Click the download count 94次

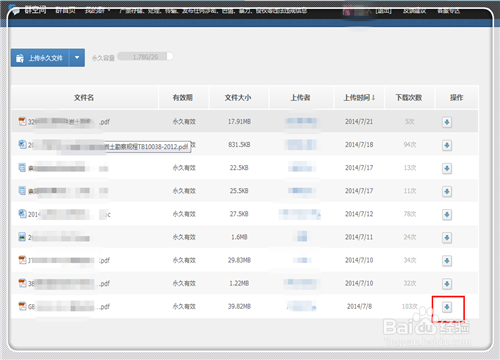410,145
